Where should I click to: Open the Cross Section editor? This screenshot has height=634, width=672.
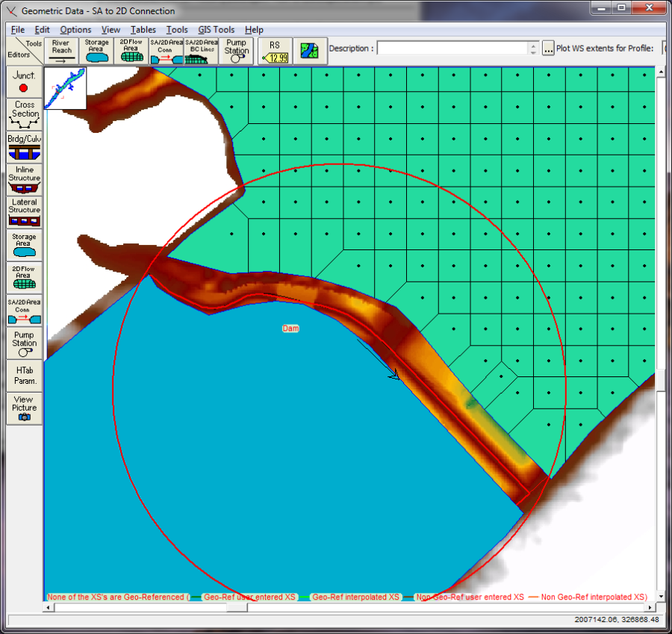point(23,114)
